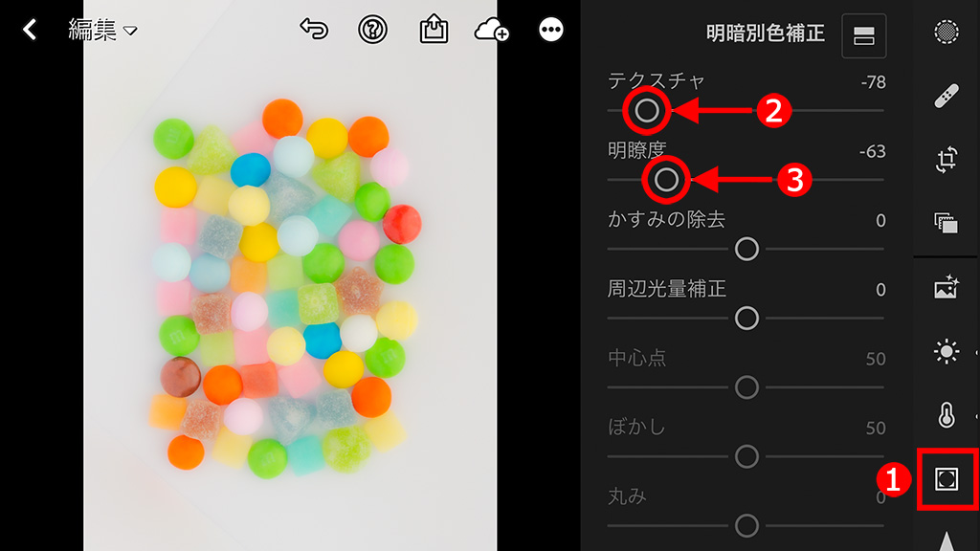Open the help question mark icon
The width and height of the screenshot is (980, 551).
point(372,30)
